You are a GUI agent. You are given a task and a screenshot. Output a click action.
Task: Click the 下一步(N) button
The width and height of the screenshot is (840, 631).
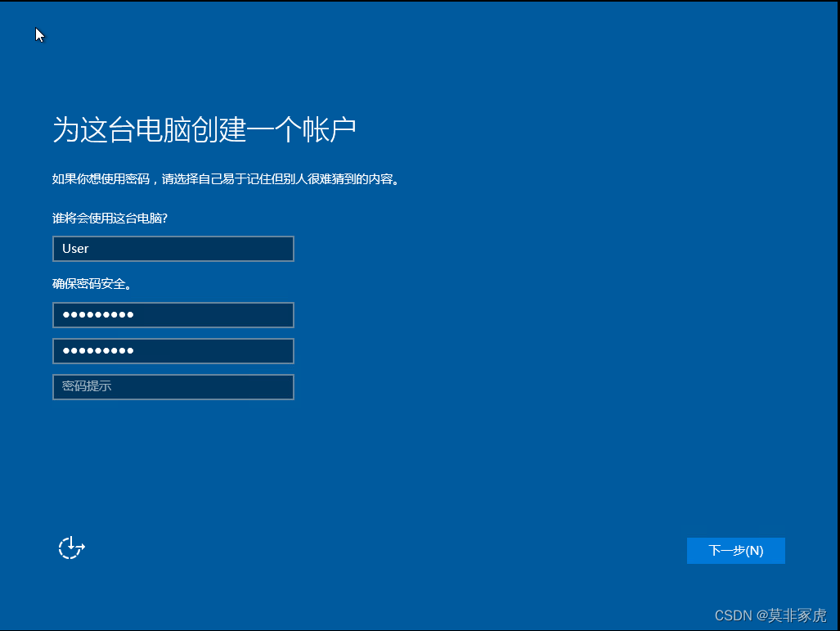[735, 551]
